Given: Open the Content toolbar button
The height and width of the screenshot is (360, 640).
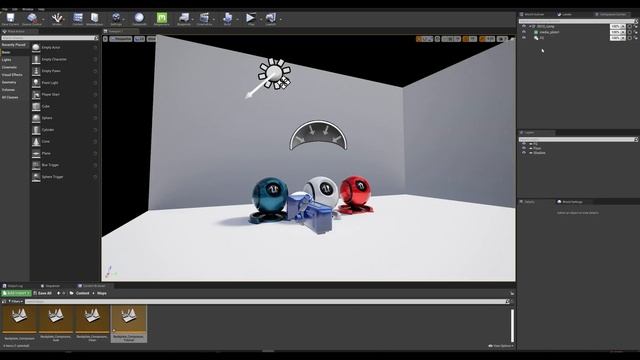Looking at the screenshot, I should pyautogui.click(x=78, y=18).
